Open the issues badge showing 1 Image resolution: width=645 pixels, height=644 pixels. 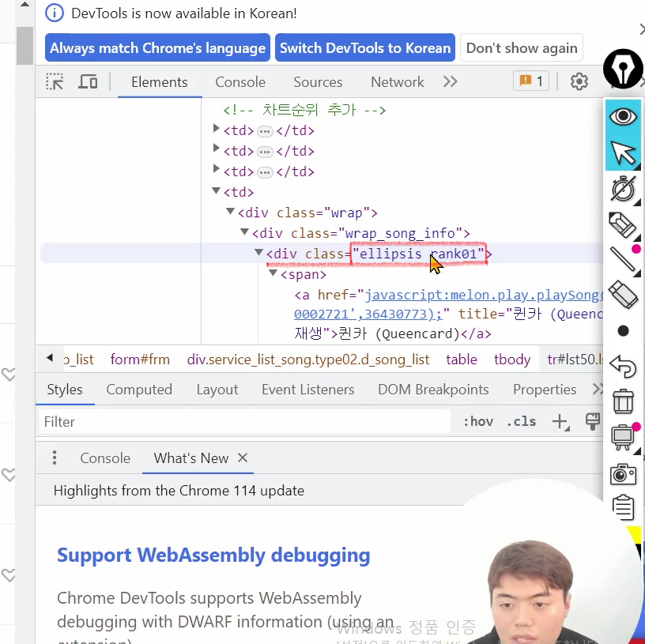pyautogui.click(x=530, y=81)
